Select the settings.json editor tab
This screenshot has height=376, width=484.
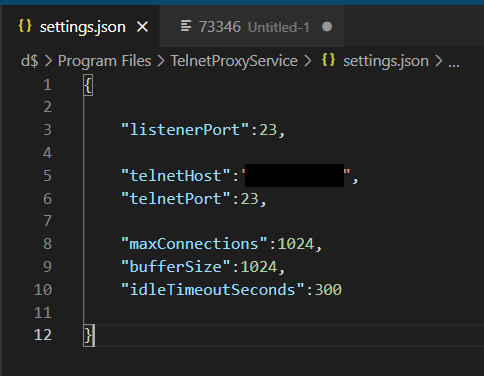[80, 27]
